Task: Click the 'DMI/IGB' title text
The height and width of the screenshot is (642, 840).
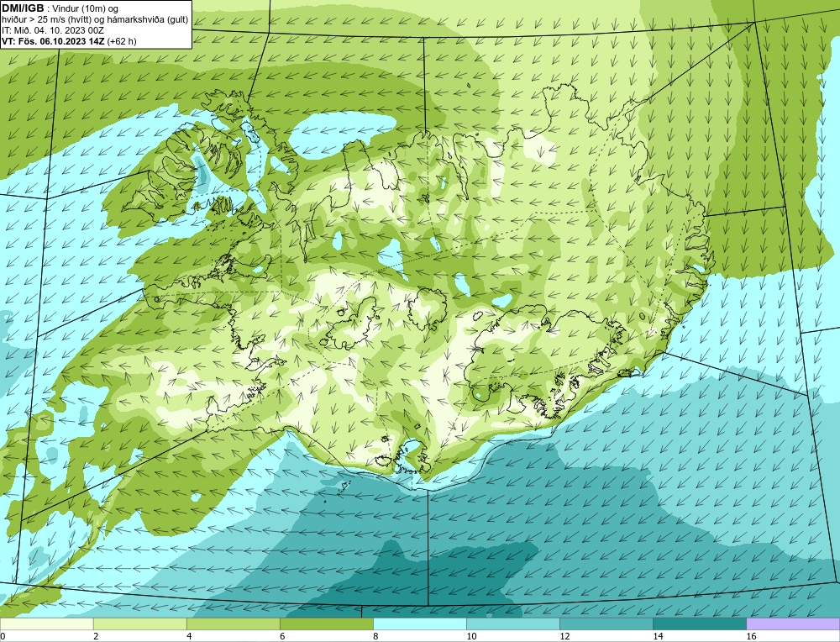Action: coord(23,8)
